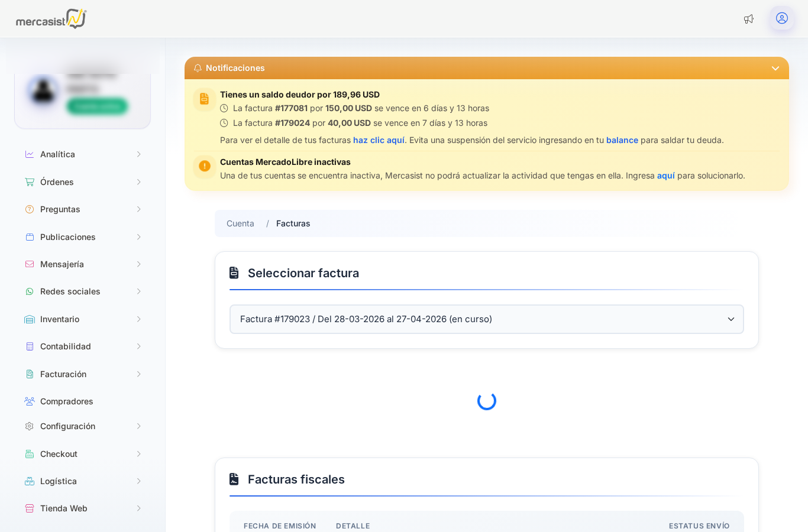Expand the Logística submenu arrow
Viewport: 808px width, 532px height.
click(x=139, y=481)
